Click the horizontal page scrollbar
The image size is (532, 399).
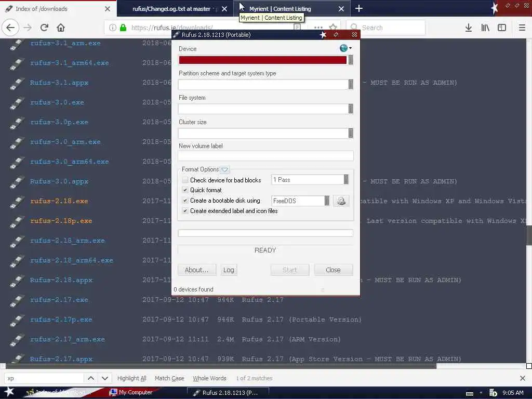(x=220, y=366)
